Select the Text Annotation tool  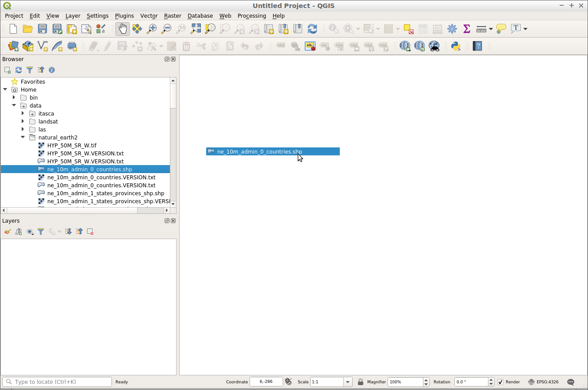pos(516,29)
